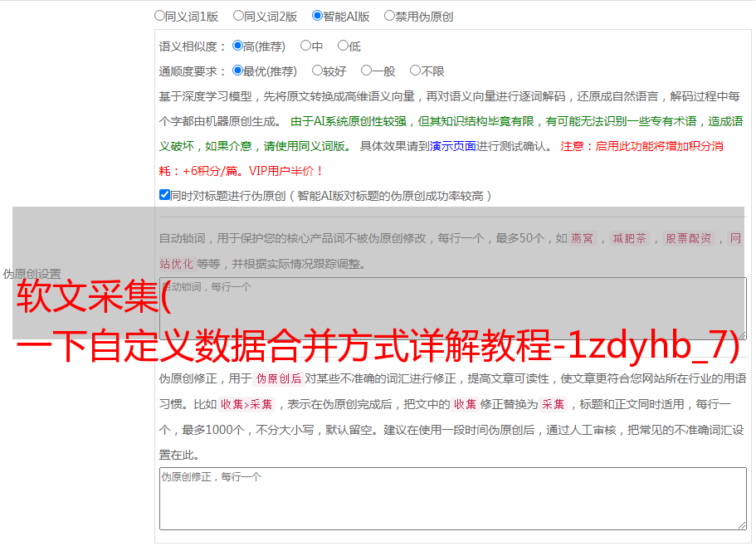Set 语义相似度 to 低

[343, 46]
